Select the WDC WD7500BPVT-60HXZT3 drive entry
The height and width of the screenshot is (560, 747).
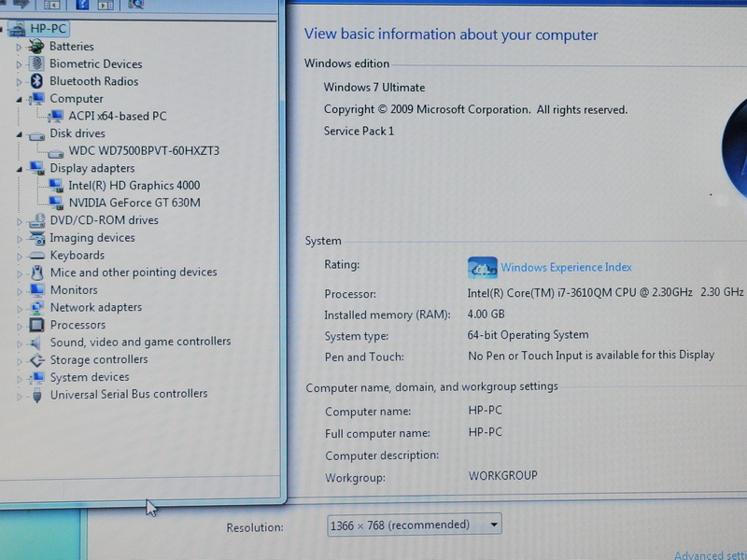click(x=144, y=150)
